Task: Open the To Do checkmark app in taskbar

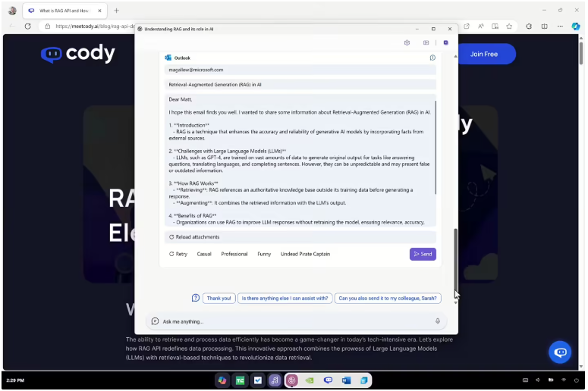Action: click(258, 380)
